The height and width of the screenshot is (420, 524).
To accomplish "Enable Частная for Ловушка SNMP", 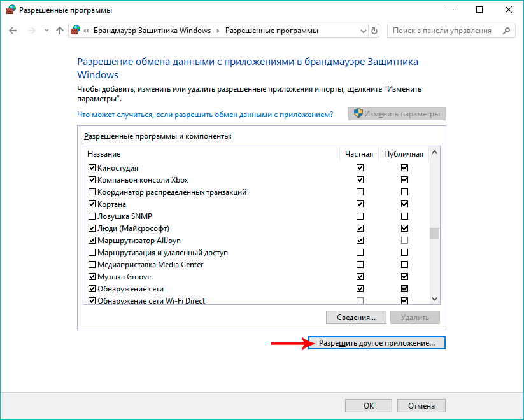I will pos(360,216).
